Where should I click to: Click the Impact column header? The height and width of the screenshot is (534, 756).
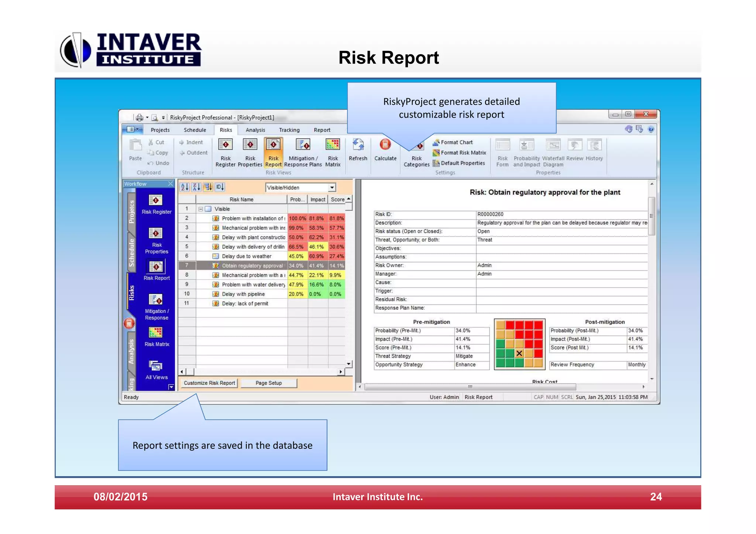pos(317,199)
